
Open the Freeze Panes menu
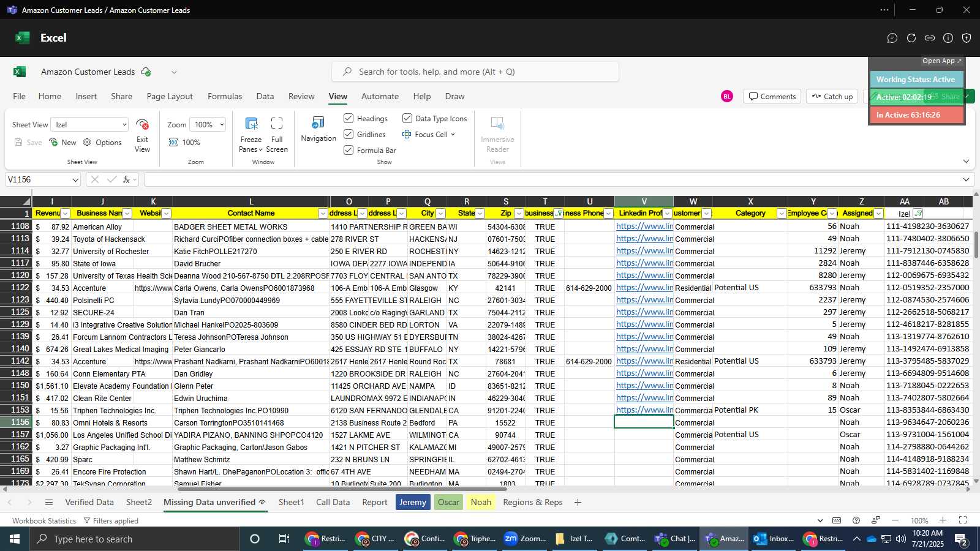pos(251,135)
